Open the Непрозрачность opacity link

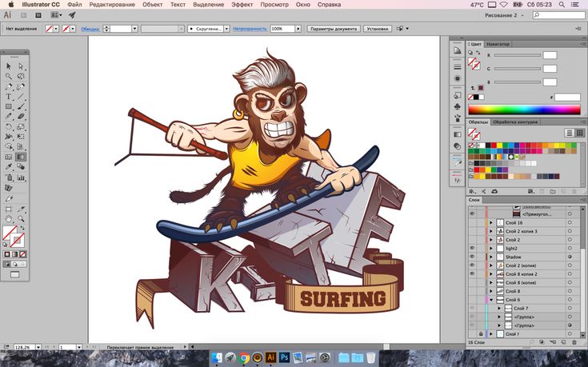click(x=250, y=29)
